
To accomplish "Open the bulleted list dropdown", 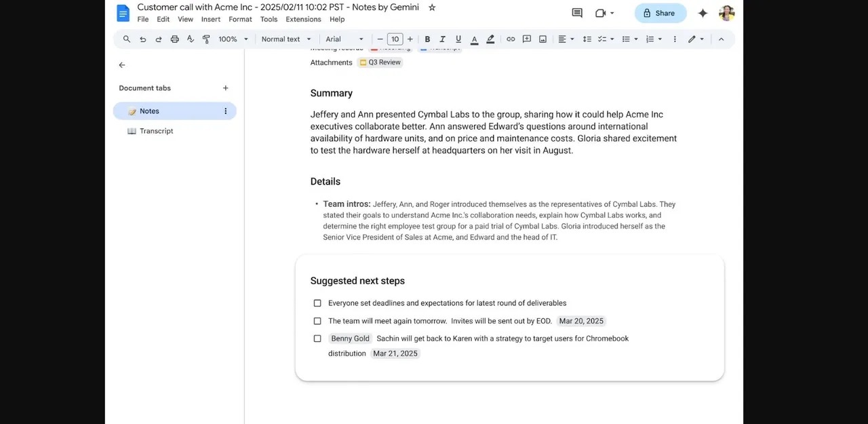I will (x=630, y=39).
